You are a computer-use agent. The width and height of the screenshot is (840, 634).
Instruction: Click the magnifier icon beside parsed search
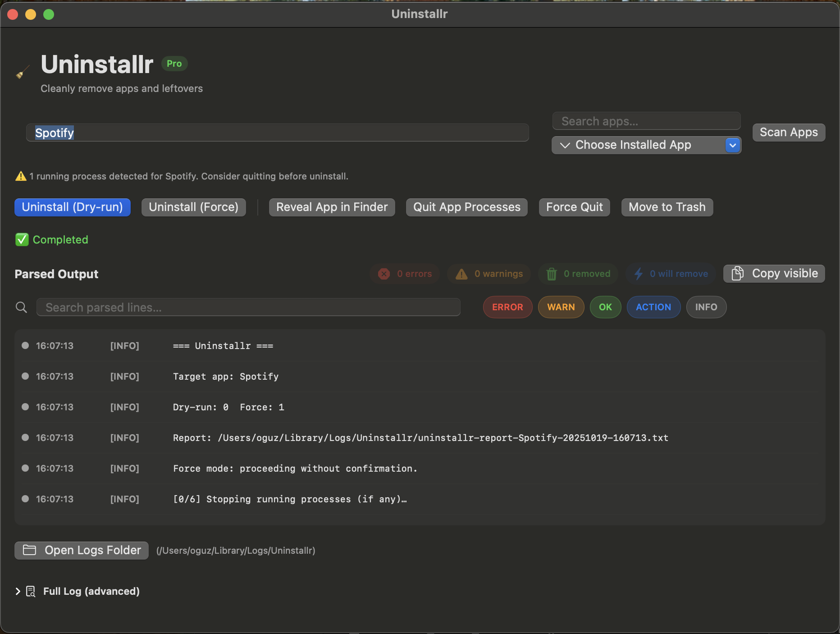click(21, 308)
